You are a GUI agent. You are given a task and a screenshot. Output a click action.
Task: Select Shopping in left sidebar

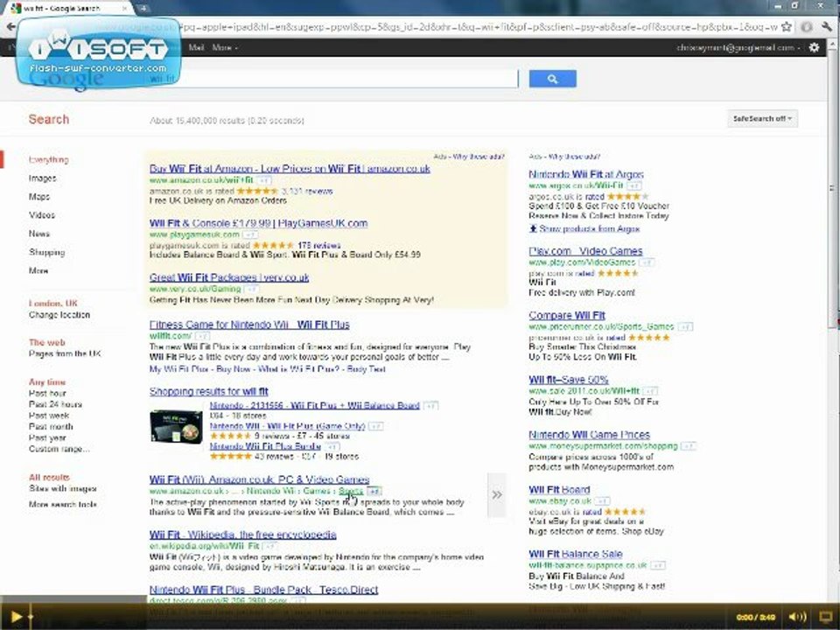[x=47, y=252]
